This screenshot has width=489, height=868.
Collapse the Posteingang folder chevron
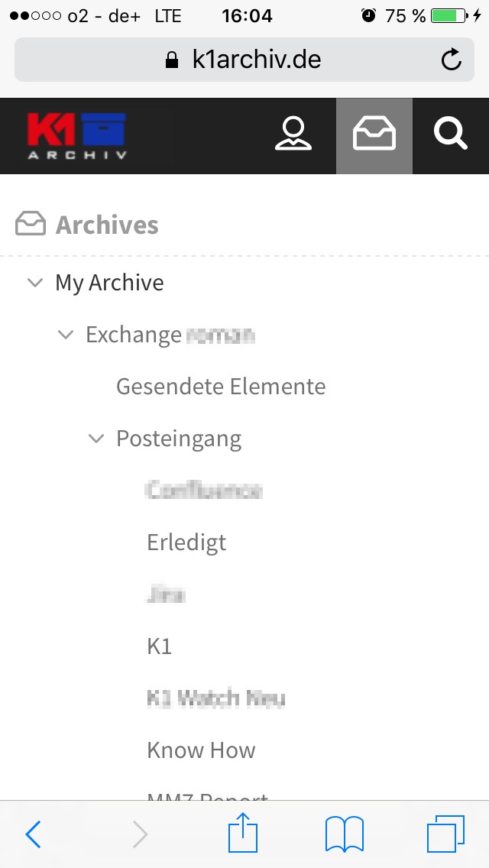click(x=96, y=439)
